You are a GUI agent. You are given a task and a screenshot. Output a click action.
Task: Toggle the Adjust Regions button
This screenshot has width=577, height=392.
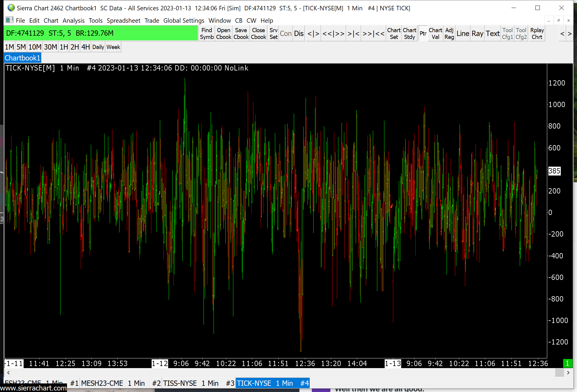449,33
